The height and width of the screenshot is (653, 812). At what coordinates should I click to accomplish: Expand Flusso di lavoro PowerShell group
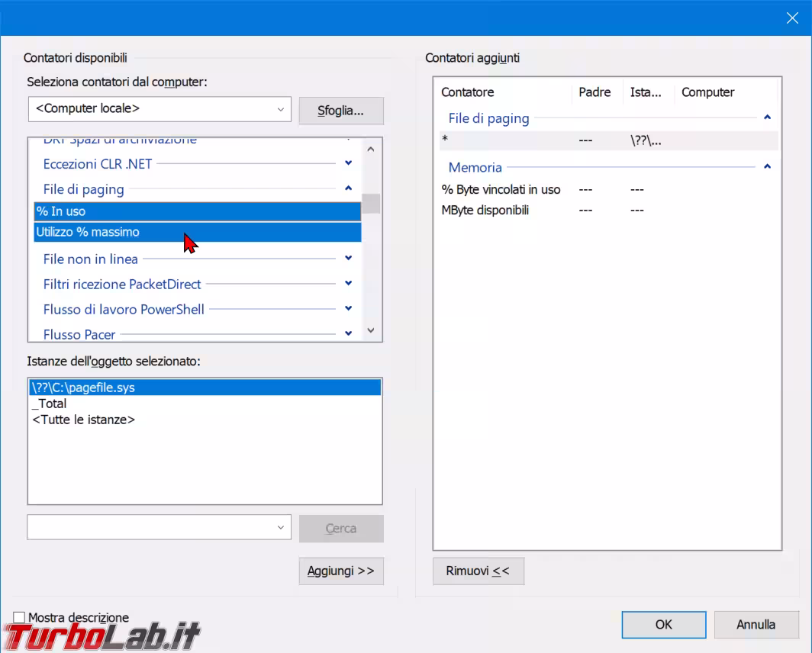click(x=348, y=309)
